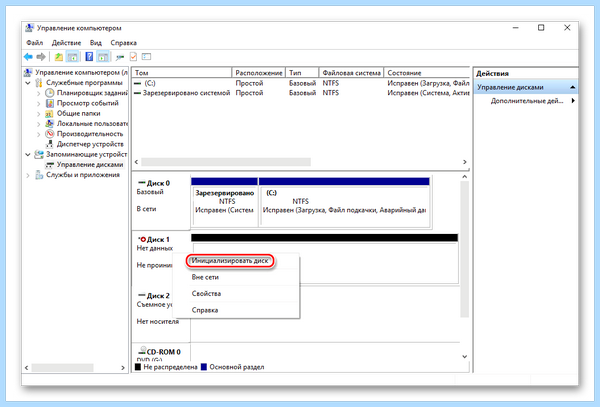Click the Up one level folder icon

coord(58,57)
